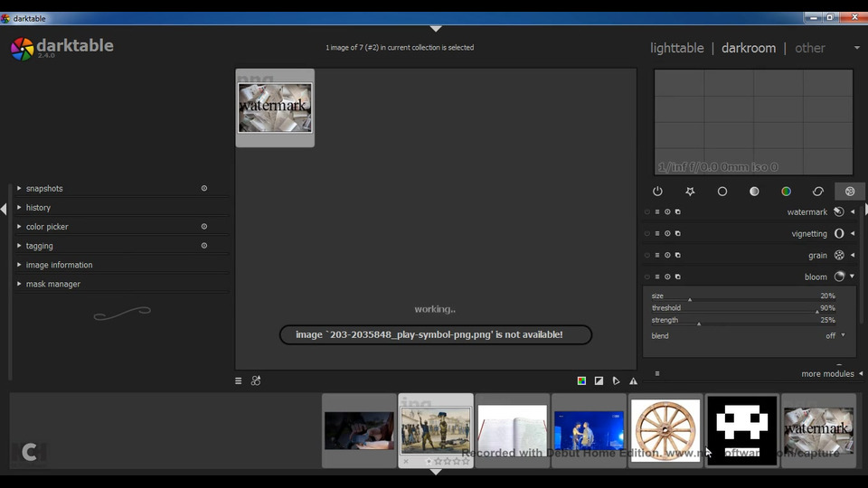Image resolution: width=868 pixels, height=488 pixels.
Task: Open the favorites module group star icon
Action: (690, 192)
